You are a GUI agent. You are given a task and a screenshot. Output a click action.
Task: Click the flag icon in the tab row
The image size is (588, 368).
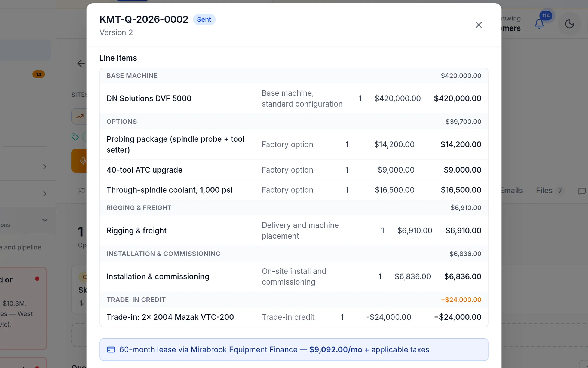[x=81, y=191]
